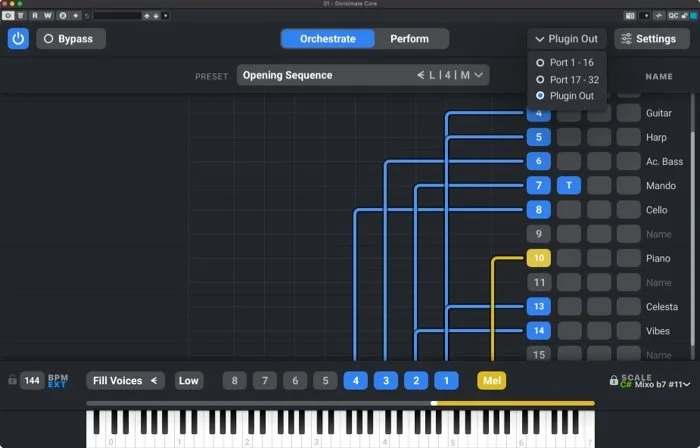Click the empty Name field on row 9

coord(658,234)
